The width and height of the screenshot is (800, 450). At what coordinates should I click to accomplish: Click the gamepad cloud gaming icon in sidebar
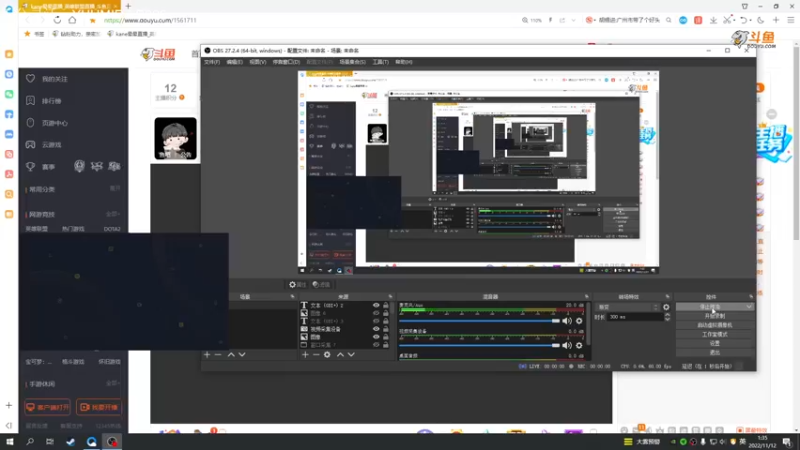[x=31, y=144]
